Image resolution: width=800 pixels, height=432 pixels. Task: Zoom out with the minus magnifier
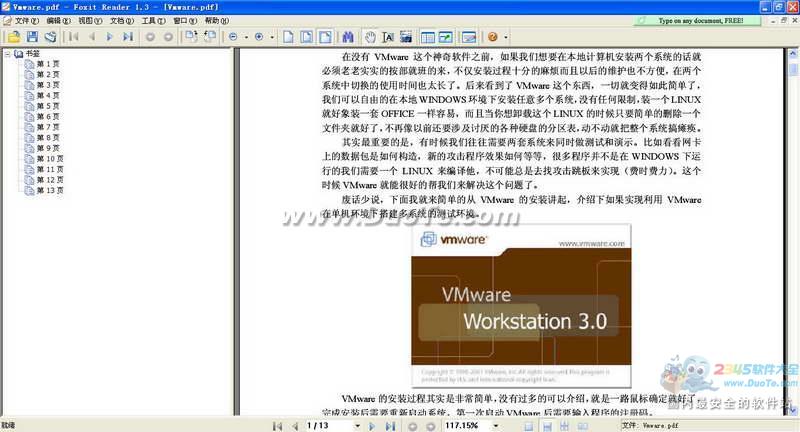coord(233,37)
